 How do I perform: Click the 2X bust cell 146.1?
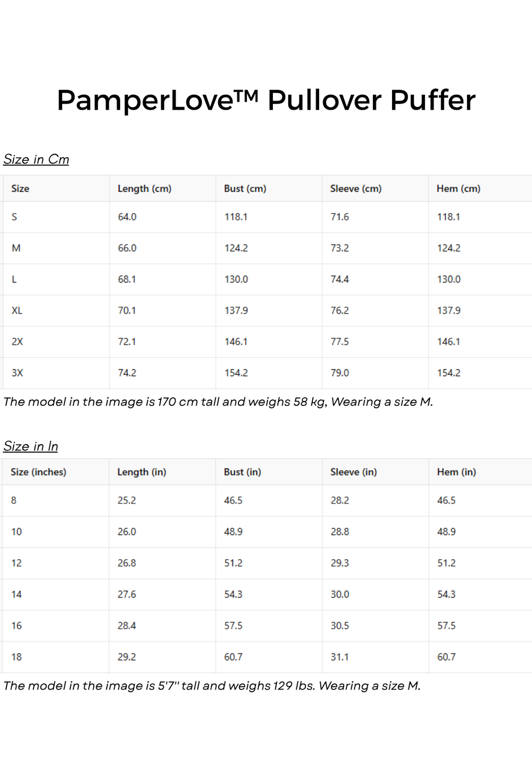(x=236, y=342)
